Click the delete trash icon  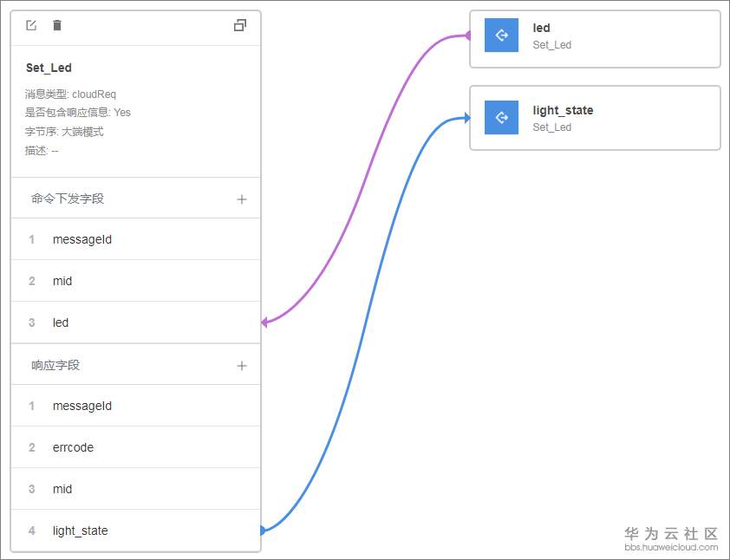click(x=57, y=25)
